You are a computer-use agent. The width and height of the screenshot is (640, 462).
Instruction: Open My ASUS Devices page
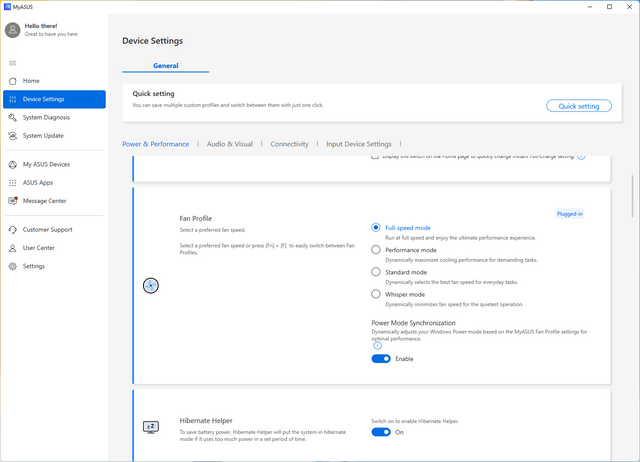pyautogui.click(x=54, y=164)
